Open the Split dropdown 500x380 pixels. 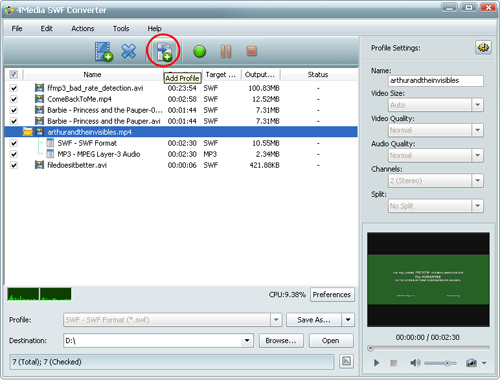477,206
